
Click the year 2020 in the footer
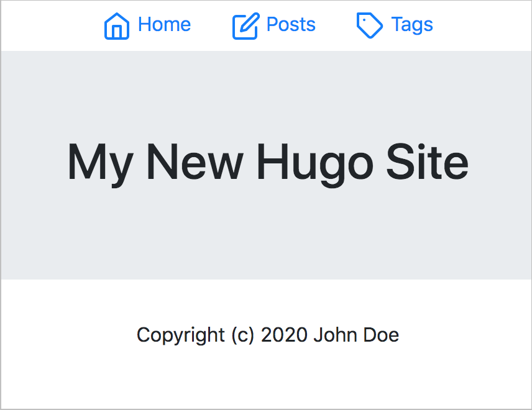[284, 335]
